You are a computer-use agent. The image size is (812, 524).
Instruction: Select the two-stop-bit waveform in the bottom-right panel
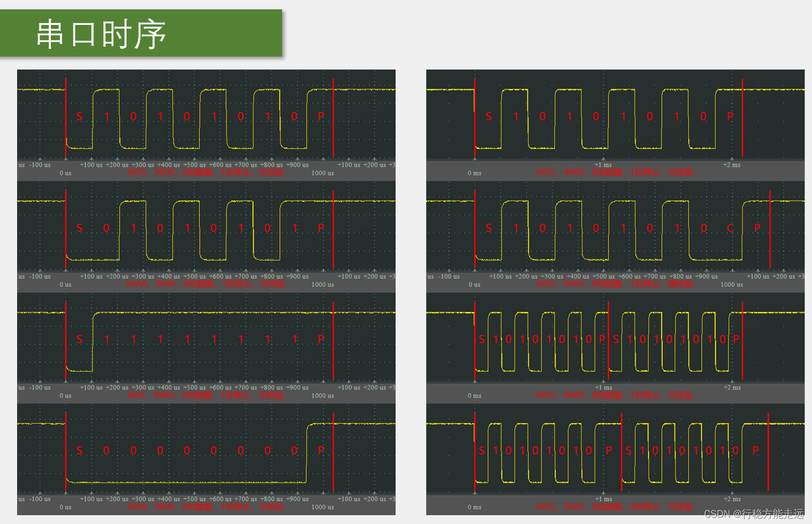click(615, 452)
